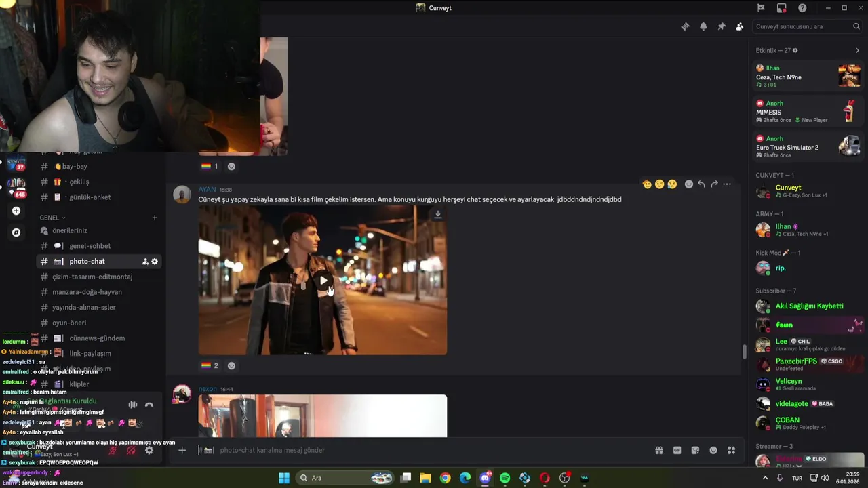Toggle the member list icon
The height and width of the screenshot is (488, 868).
coord(739,26)
